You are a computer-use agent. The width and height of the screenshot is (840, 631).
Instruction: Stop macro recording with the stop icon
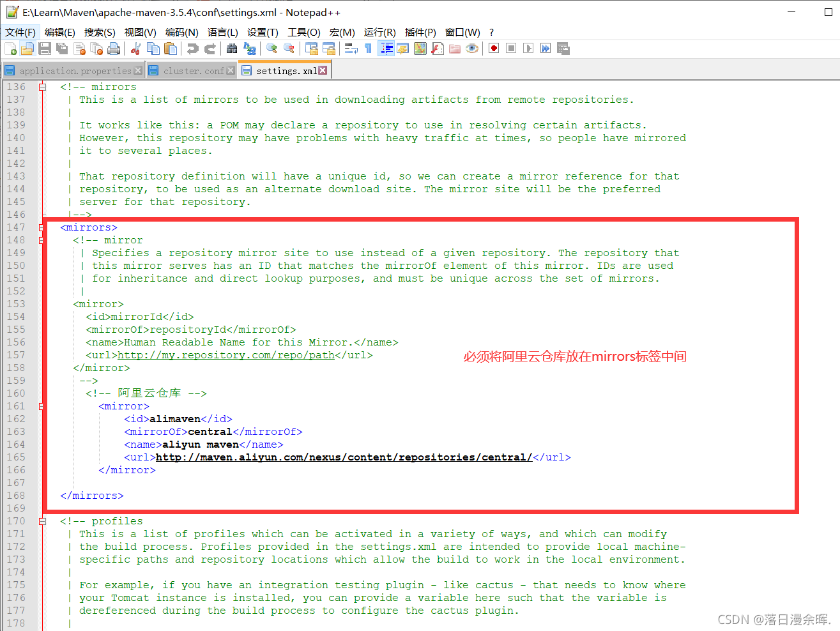[511, 49]
